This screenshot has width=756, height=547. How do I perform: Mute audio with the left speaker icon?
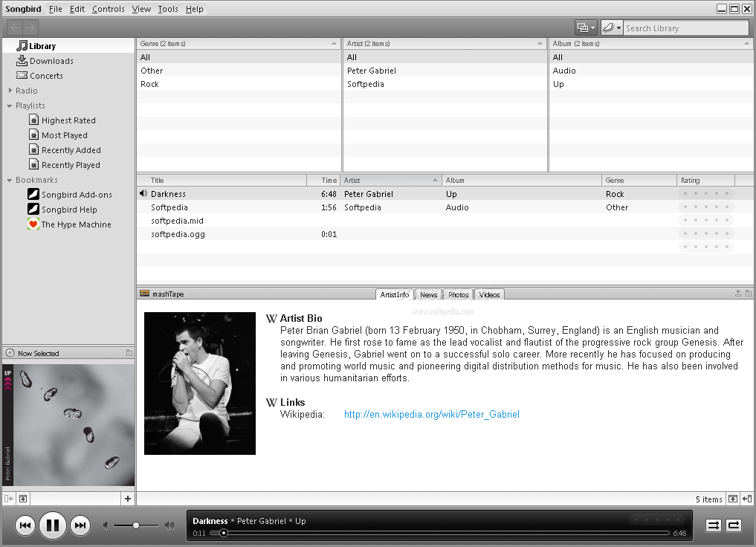[x=105, y=525]
